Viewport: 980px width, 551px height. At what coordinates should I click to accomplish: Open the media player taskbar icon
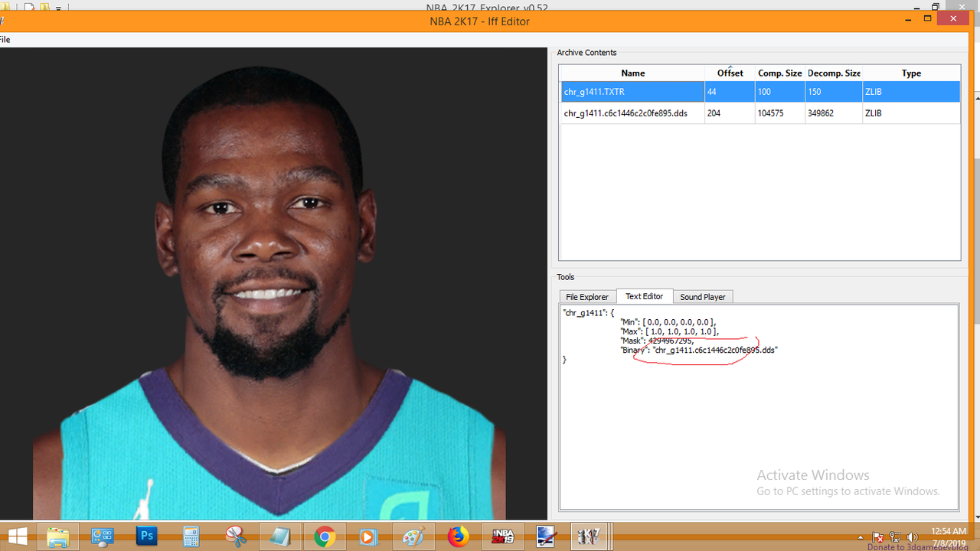[369, 536]
